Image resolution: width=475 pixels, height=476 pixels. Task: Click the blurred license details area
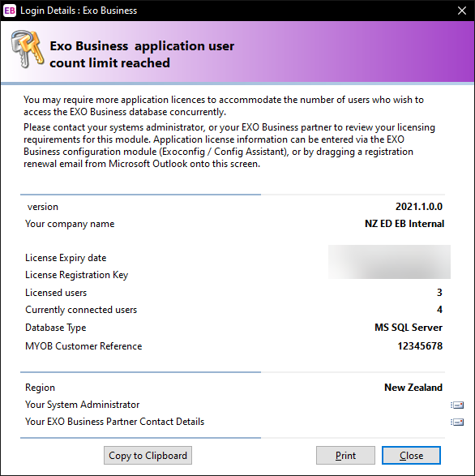click(389, 262)
